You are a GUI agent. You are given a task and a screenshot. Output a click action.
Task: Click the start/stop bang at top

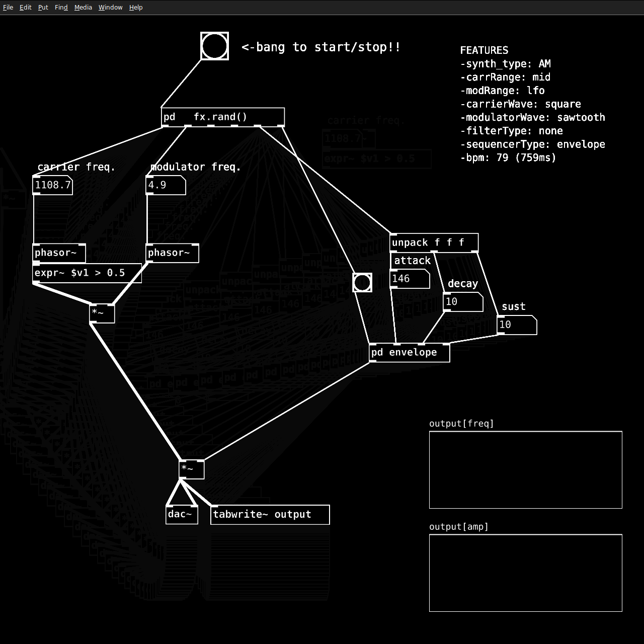point(215,46)
